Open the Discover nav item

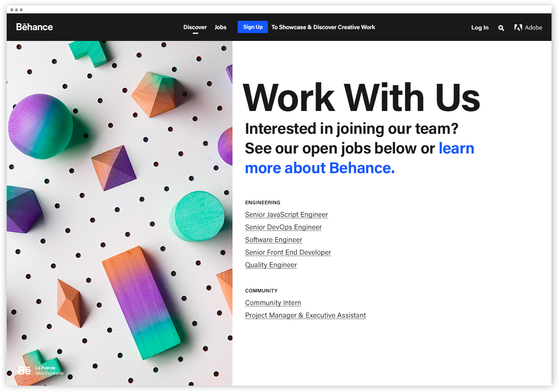(195, 27)
